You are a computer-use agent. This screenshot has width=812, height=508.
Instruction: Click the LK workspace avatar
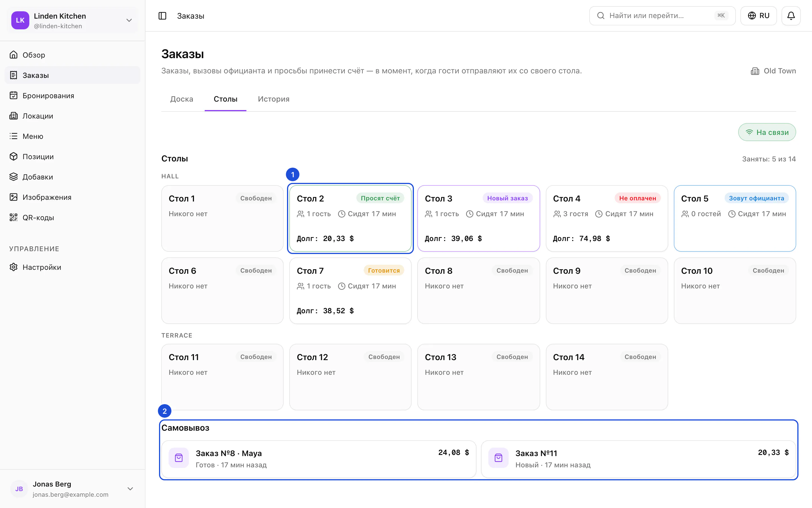(x=20, y=21)
